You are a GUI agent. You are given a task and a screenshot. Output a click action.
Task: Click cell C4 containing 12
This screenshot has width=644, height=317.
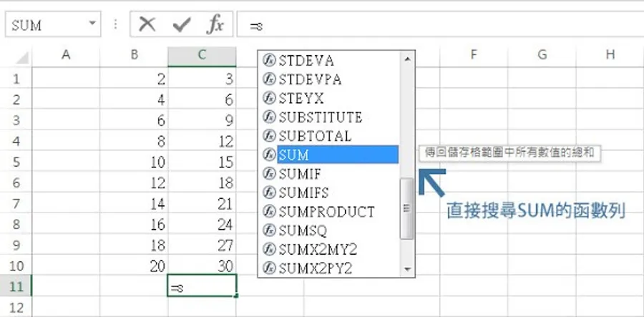(202, 140)
